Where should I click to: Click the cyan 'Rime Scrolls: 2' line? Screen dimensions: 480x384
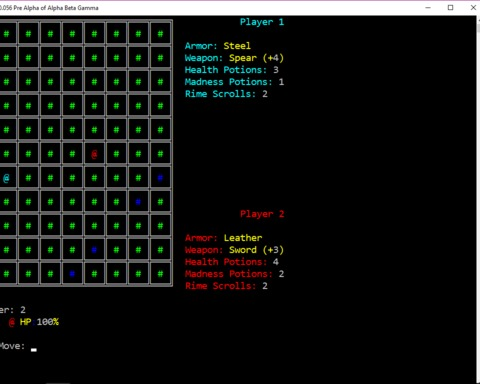[226, 94]
